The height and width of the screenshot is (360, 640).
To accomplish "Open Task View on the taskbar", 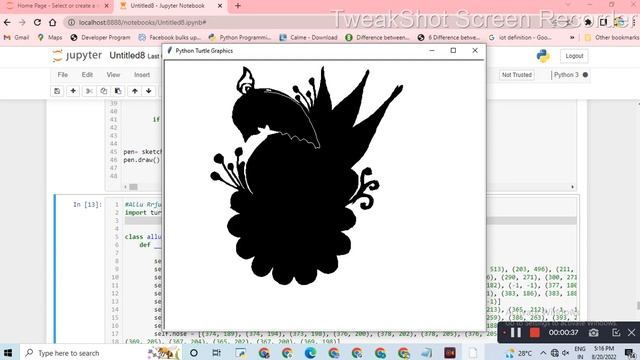I will point(217,353).
